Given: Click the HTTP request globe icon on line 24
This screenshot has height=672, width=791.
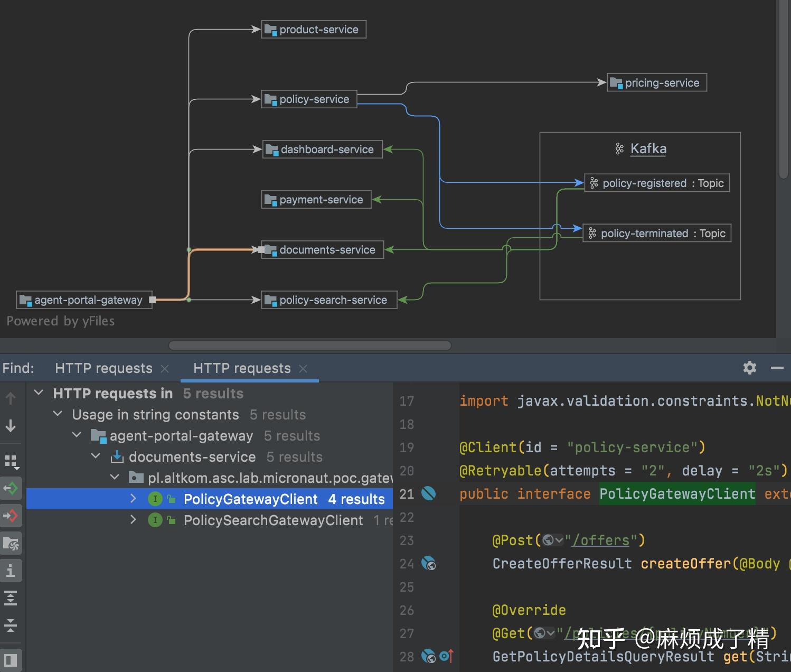Looking at the screenshot, I should pos(429,564).
